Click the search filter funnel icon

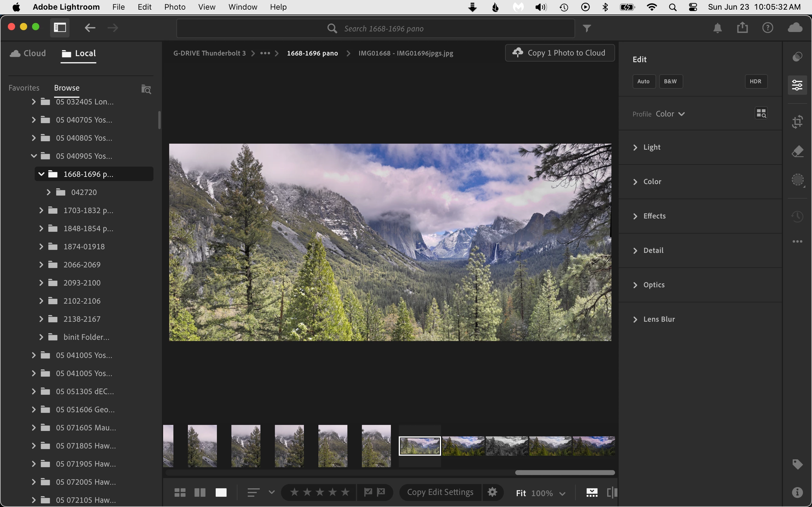pos(587,28)
